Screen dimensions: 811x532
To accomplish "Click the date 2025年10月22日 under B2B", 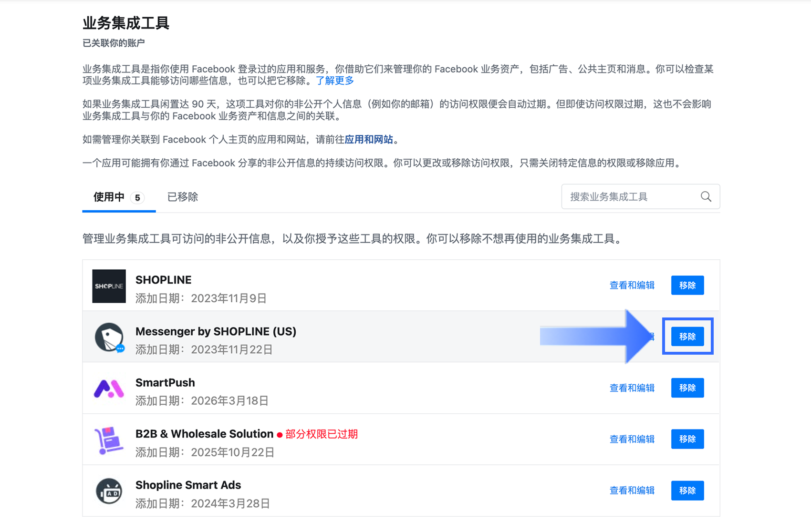I will click(232, 452).
